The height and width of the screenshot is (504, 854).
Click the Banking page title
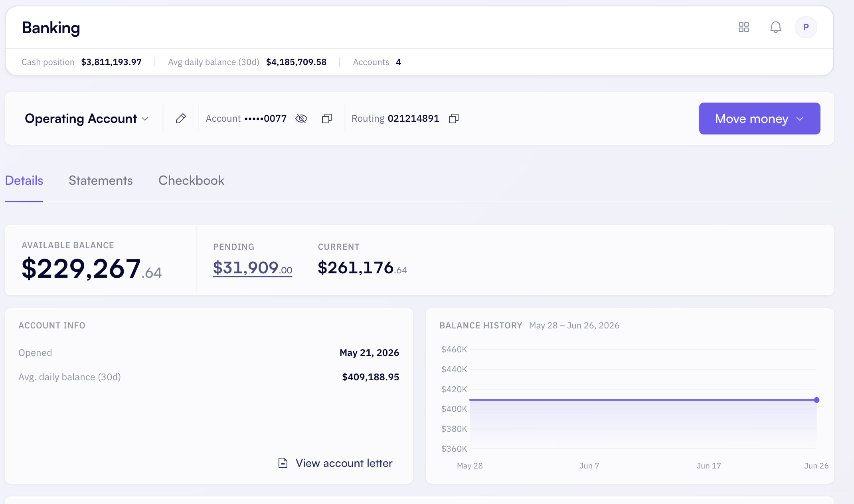[x=51, y=28]
